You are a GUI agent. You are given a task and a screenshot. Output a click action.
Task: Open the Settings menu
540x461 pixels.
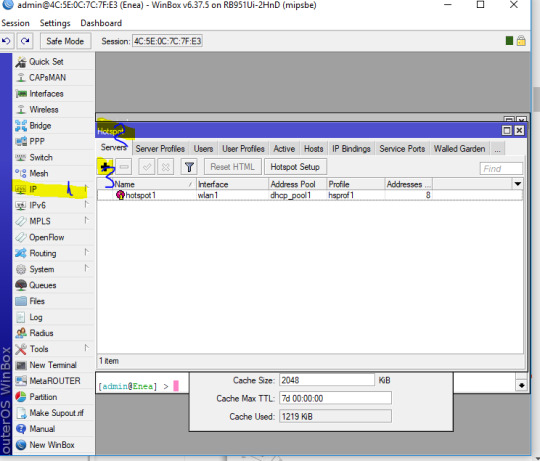click(55, 23)
